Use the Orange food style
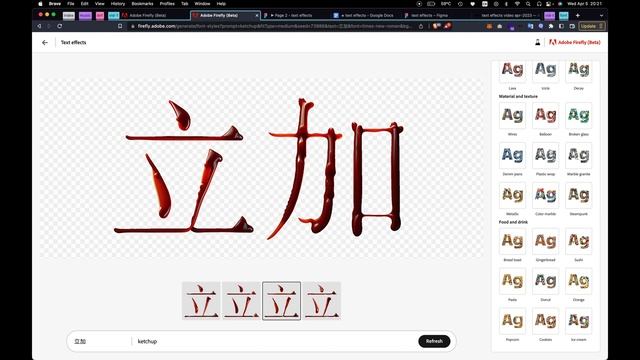Viewport: 640px width, 360px height. 578,282
